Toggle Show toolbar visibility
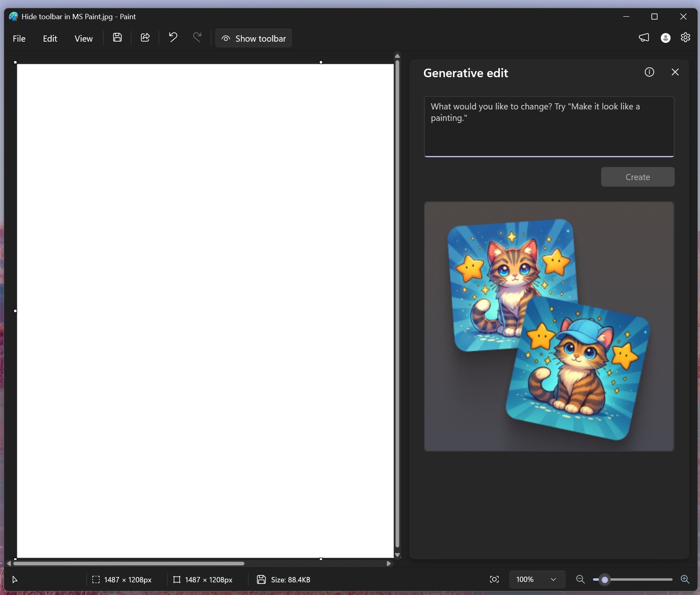700x595 pixels. pos(254,38)
